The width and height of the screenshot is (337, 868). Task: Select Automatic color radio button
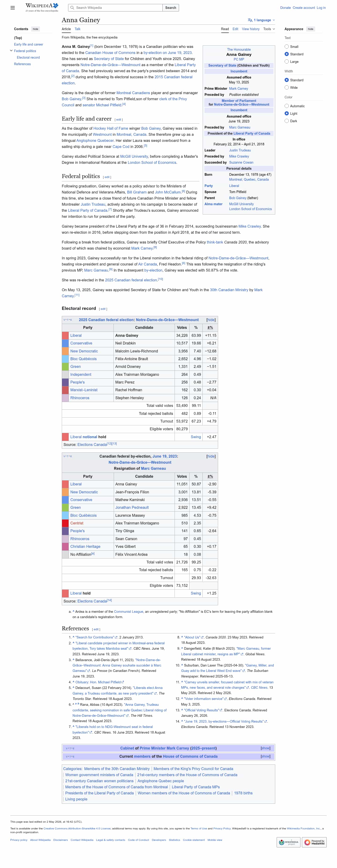coord(286,106)
